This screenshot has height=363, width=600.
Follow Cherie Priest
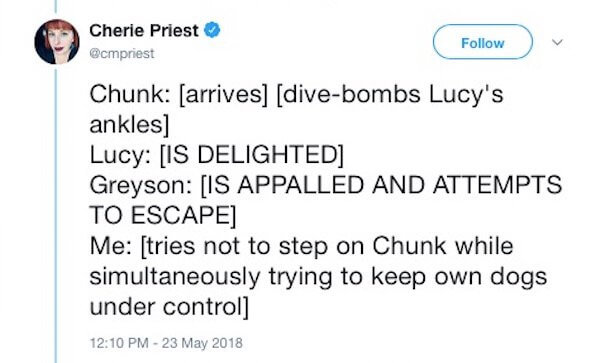click(483, 42)
